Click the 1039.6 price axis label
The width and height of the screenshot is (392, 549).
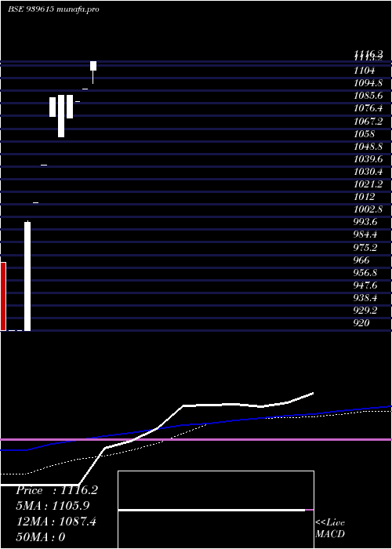(368, 159)
